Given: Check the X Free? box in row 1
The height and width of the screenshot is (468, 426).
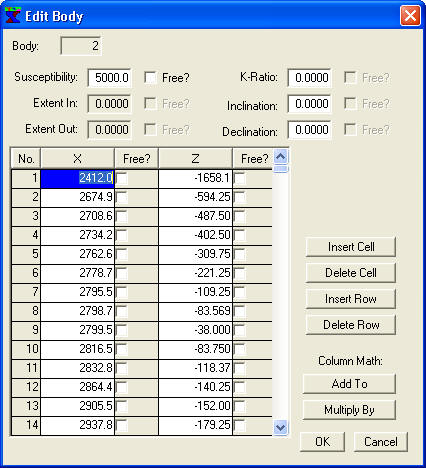Looking at the screenshot, I should tap(122, 178).
